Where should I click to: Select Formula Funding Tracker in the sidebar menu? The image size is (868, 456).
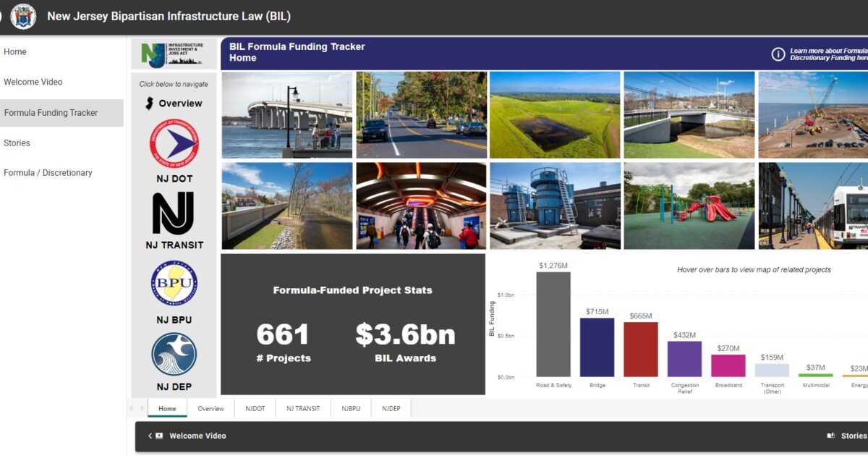coord(53,112)
